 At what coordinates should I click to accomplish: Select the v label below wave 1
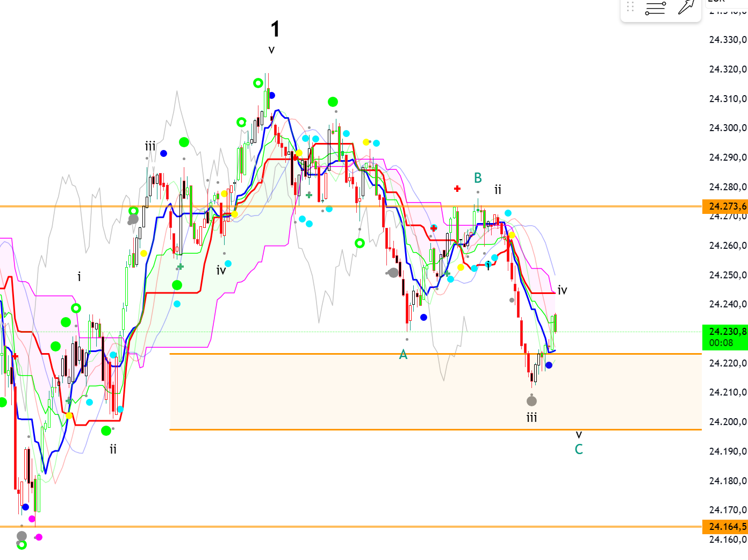click(x=271, y=50)
